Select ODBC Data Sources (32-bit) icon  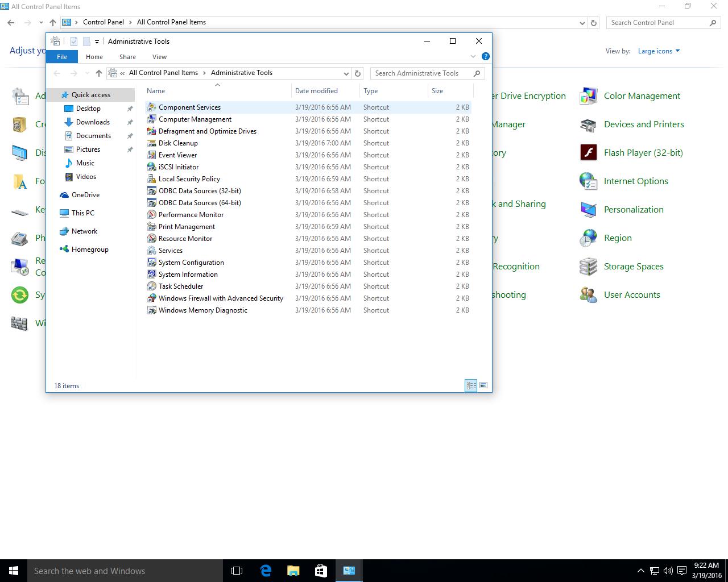click(151, 190)
